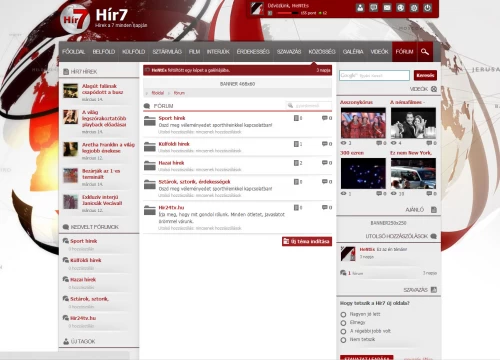Click the Google search input field
This screenshot has width=500, height=360.
point(375,75)
